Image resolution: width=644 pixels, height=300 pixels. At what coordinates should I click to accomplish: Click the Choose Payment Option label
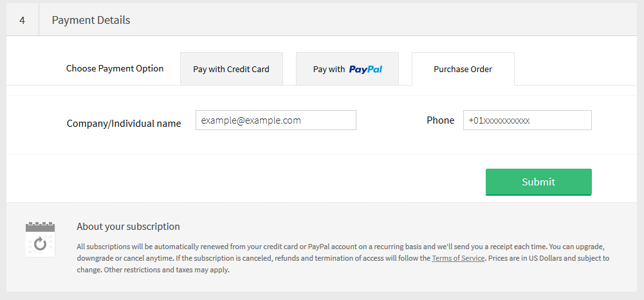[115, 68]
